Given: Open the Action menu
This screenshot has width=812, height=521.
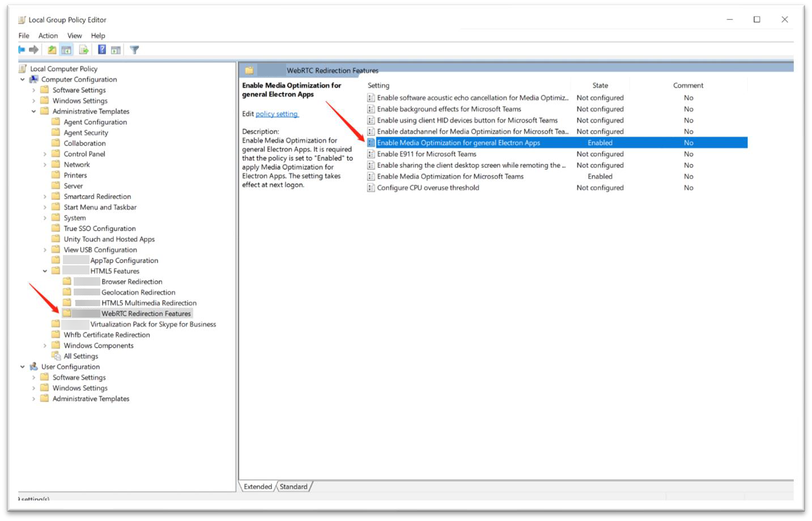Looking at the screenshot, I should tap(48, 36).
